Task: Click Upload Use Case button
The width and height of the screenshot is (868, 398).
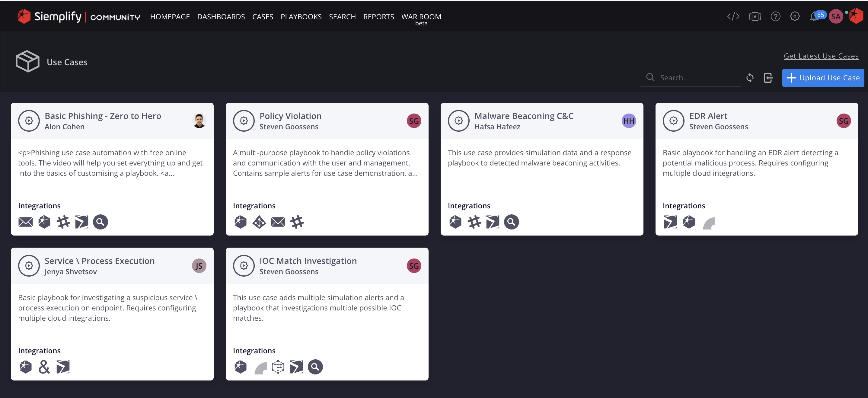Action: click(823, 78)
